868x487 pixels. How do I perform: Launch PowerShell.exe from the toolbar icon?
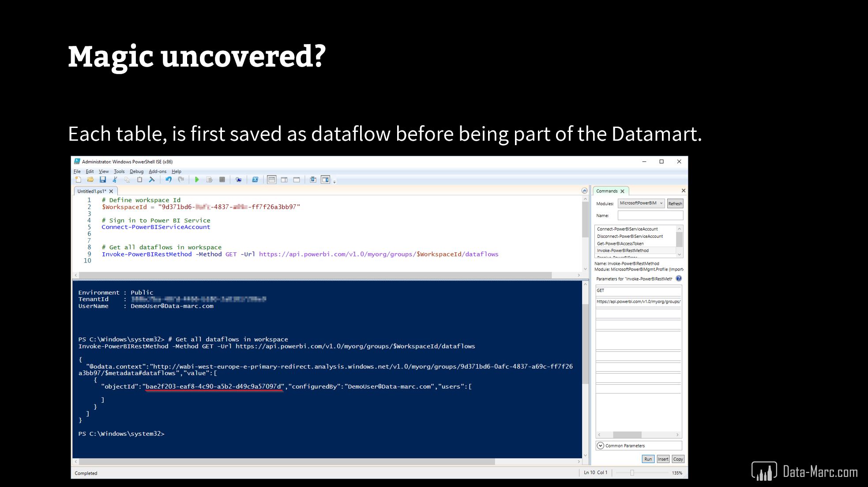click(255, 180)
